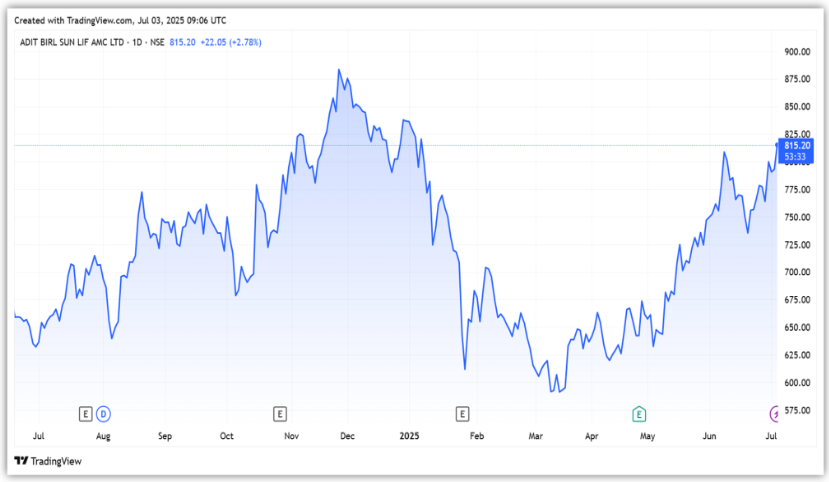The width and height of the screenshot is (829, 482).
Task: Click the 53:33 countdown under price label
Action: [x=797, y=157]
